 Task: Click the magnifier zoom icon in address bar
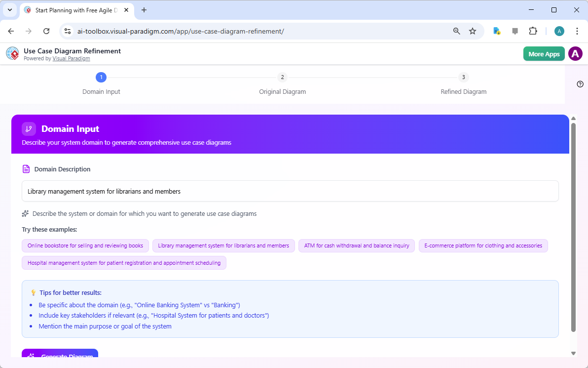click(456, 31)
